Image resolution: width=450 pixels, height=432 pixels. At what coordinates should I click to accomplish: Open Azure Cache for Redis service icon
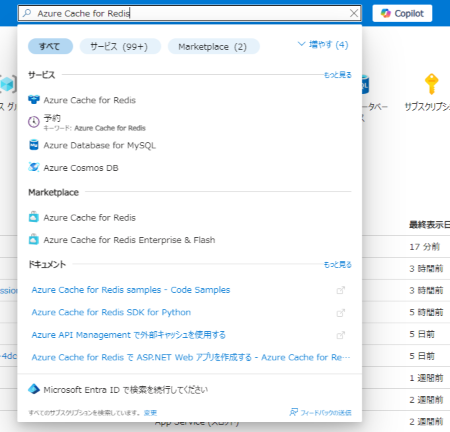click(x=34, y=100)
